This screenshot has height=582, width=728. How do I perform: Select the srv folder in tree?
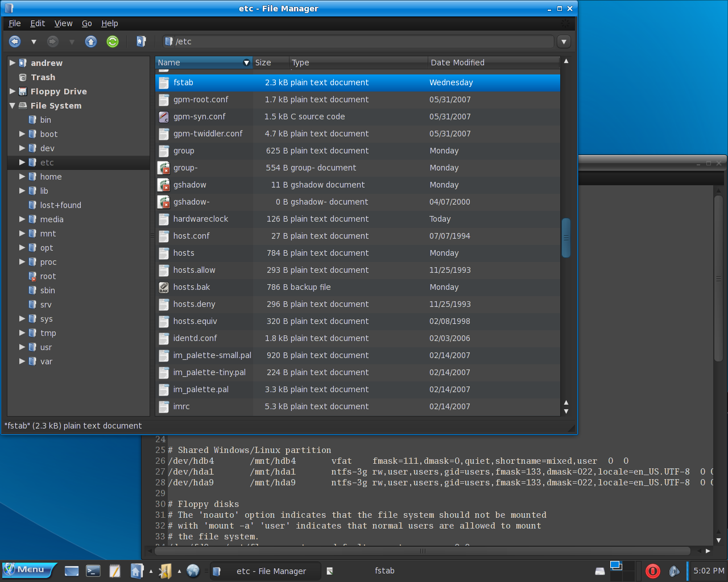tap(46, 305)
